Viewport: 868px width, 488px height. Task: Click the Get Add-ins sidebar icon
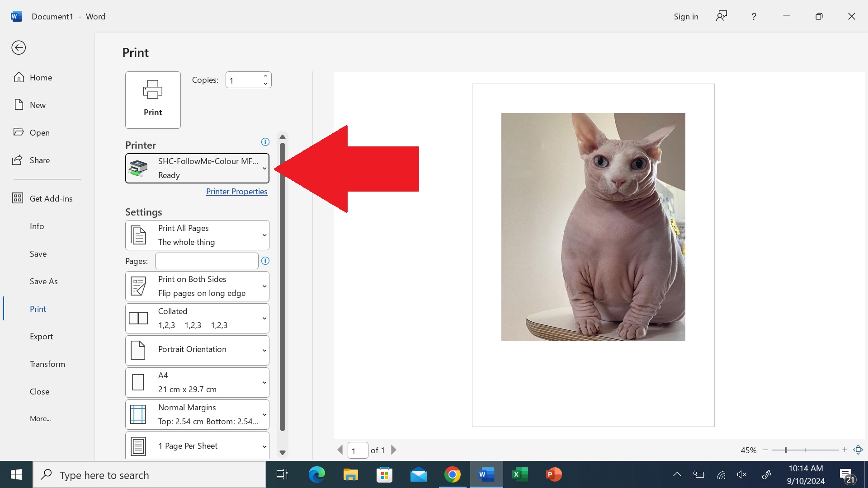point(18,198)
